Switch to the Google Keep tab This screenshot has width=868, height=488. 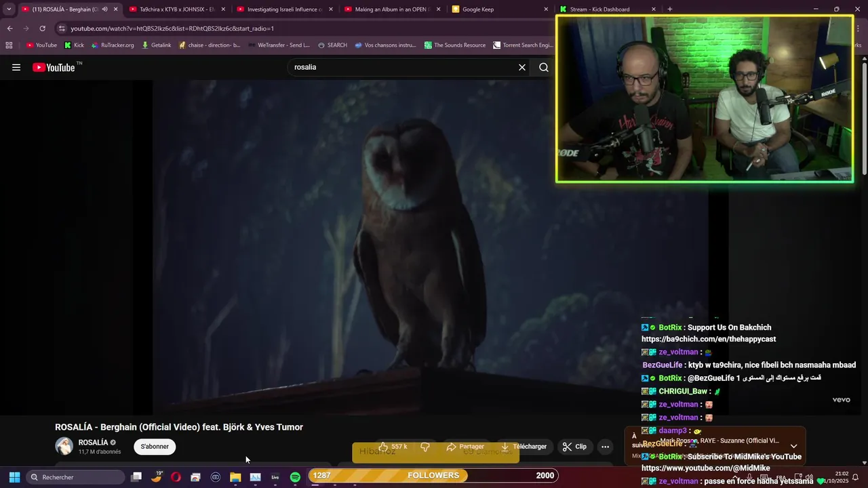click(x=500, y=9)
